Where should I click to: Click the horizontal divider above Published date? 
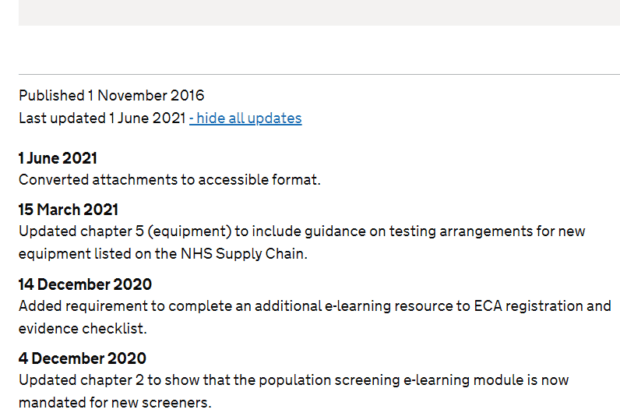[x=319, y=74]
